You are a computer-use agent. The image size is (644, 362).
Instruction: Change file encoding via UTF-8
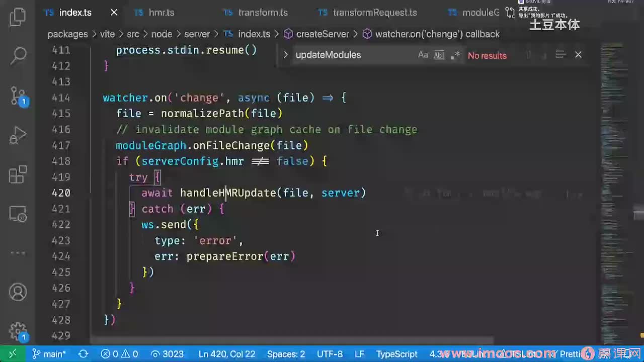pos(330,354)
